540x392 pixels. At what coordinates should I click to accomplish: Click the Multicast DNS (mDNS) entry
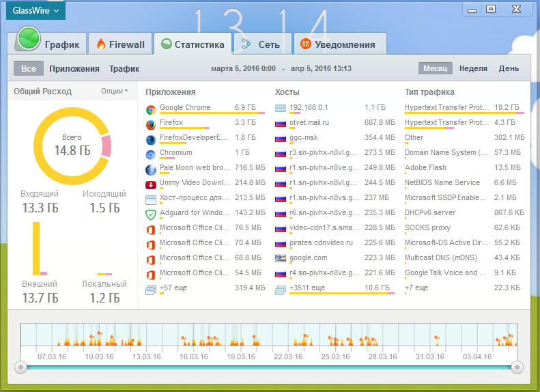point(465,257)
